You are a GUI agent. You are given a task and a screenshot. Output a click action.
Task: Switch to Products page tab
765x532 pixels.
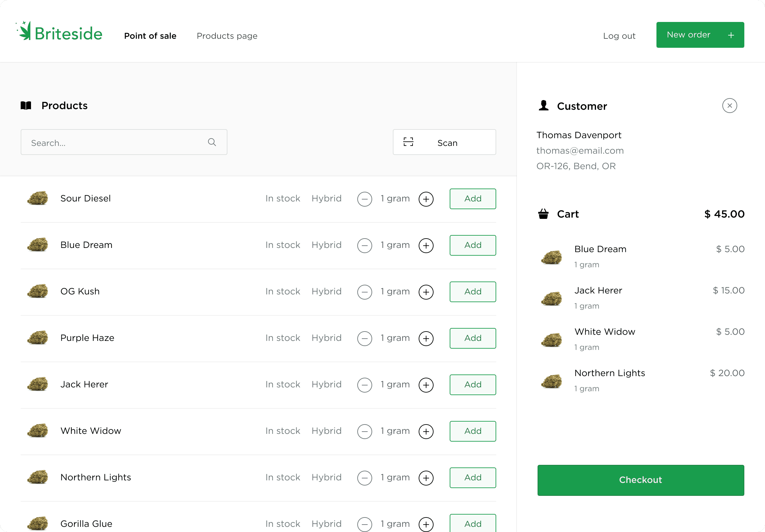227,36
